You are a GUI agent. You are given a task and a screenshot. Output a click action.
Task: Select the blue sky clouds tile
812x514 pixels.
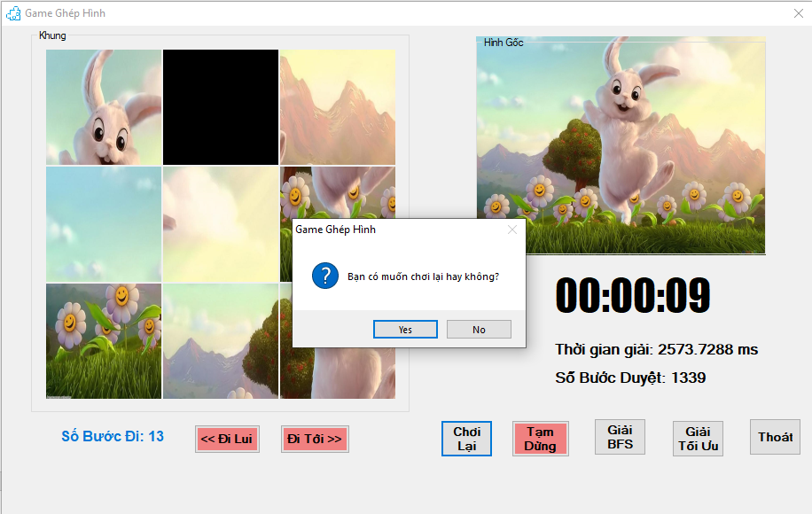[x=104, y=224]
